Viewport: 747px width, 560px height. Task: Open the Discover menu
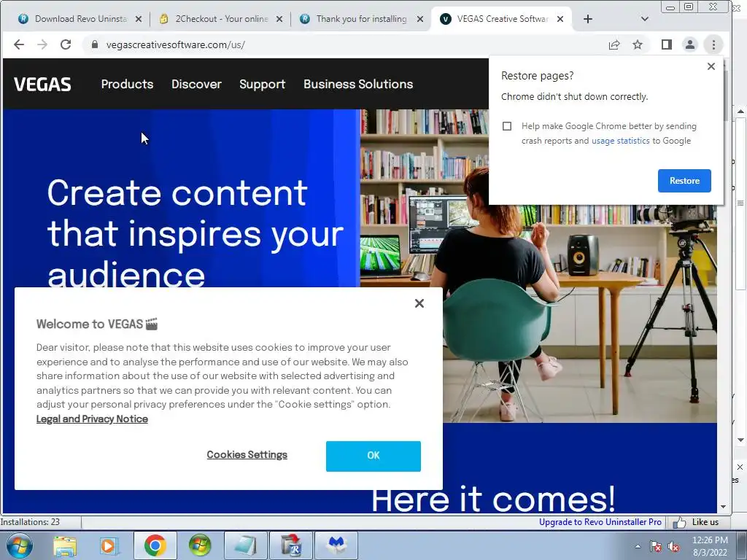click(196, 85)
